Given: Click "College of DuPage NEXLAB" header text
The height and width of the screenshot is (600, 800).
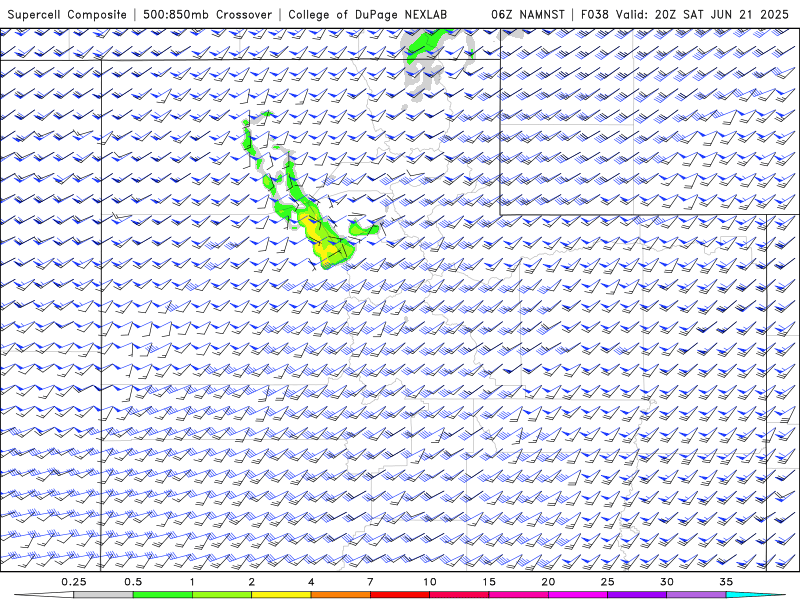Looking at the screenshot, I should coord(367,14).
